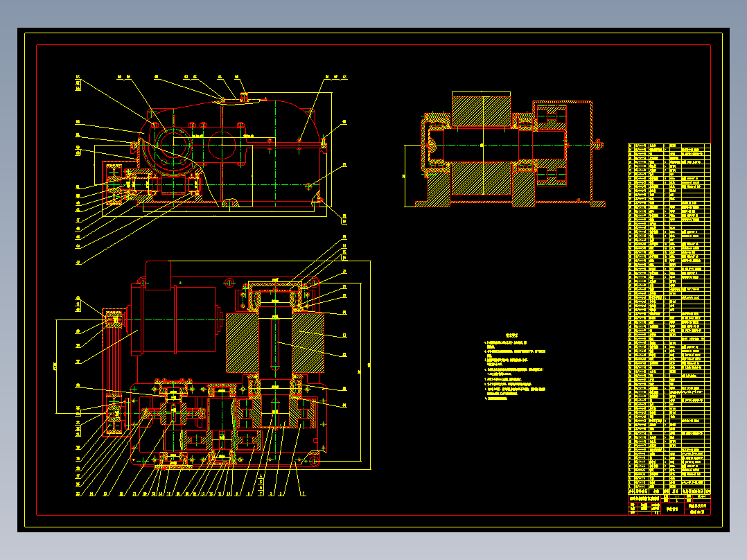Click the electric motor body in plan view

[x=177, y=320]
